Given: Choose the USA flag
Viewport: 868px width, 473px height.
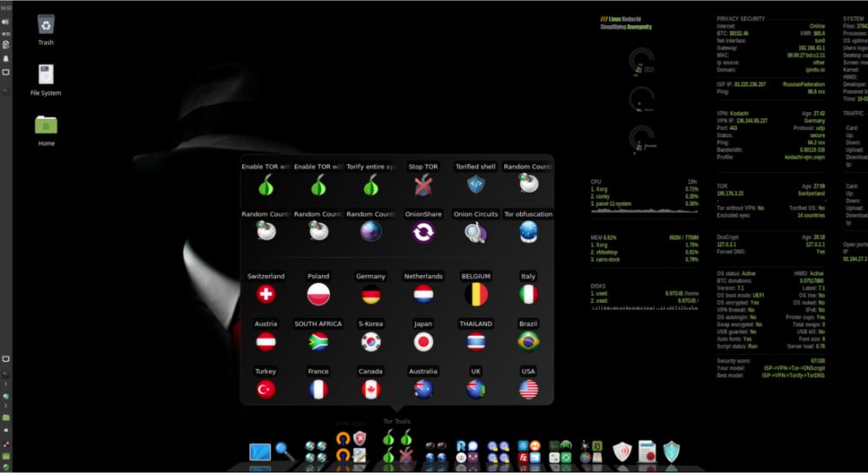Looking at the screenshot, I should pyautogui.click(x=528, y=390).
